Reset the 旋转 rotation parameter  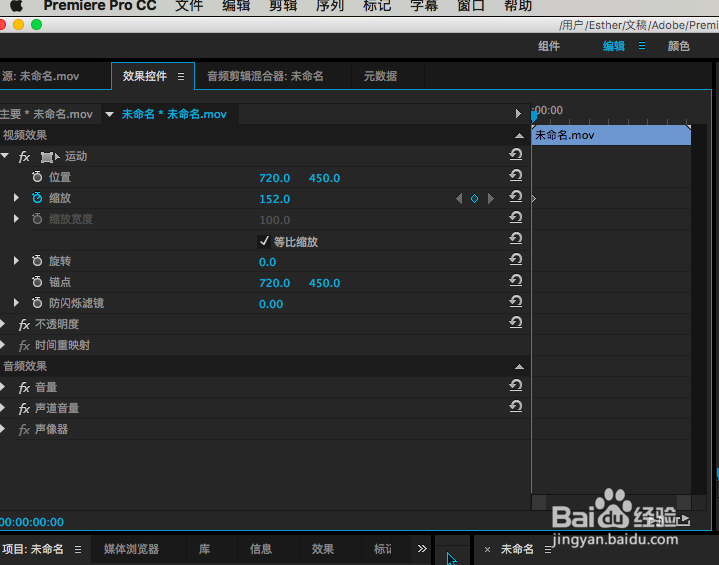pyautogui.click(x=516, y=260)
